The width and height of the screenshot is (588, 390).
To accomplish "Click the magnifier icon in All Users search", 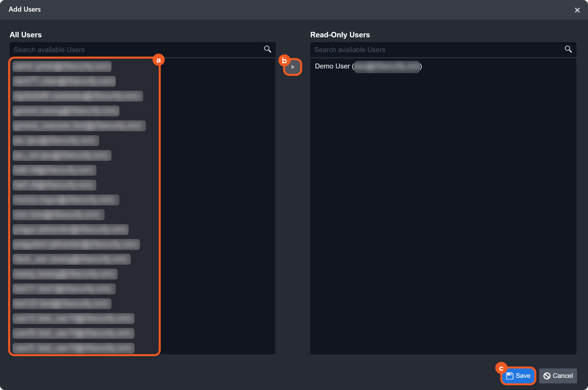I will (x=268, y=49).
